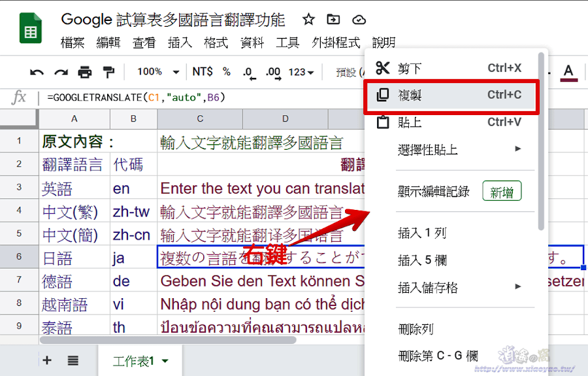This screenshot has height=376, width=588.
Task: Choose 複製 from context menu
Action: pyautogui.click(x=451, y=95)
